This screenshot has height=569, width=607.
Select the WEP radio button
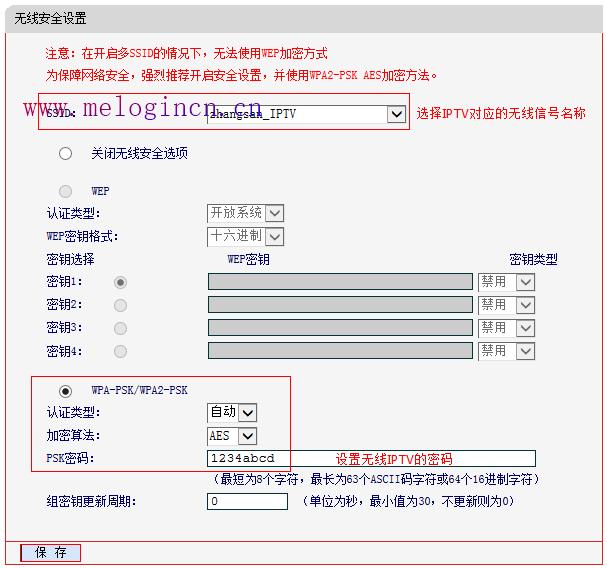point(65,191)
